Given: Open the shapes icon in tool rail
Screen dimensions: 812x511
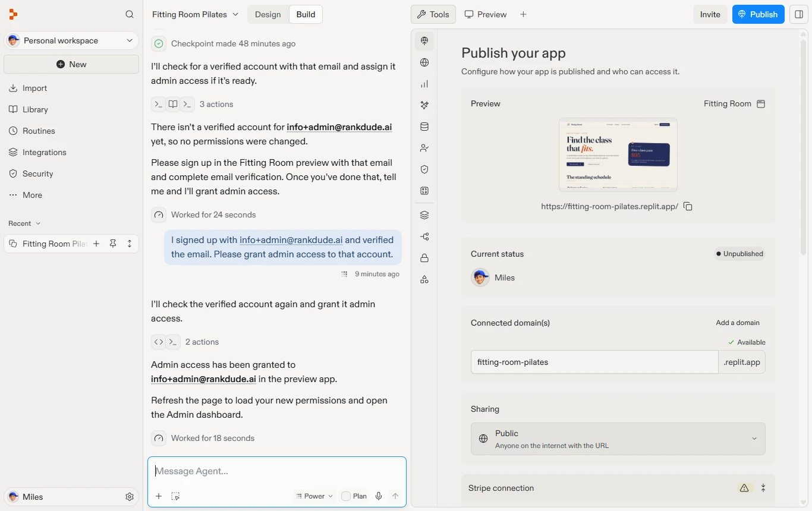Looking at the screenshot, I should click(424, 279).
